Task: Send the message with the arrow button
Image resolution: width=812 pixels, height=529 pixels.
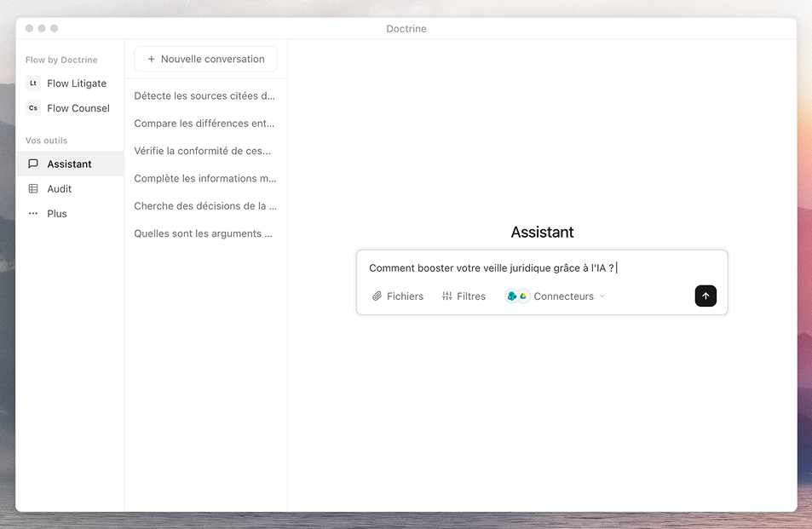Action: (x=705, y=296)
